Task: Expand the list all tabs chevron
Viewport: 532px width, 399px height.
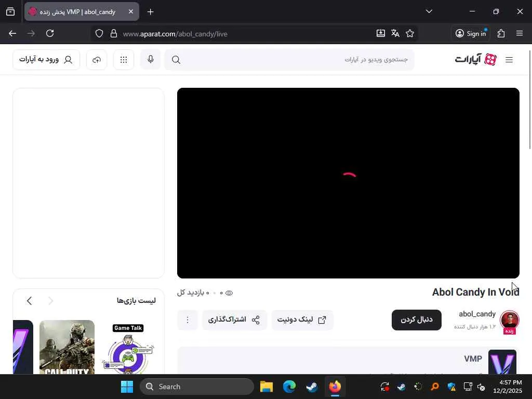Action: 429,11
